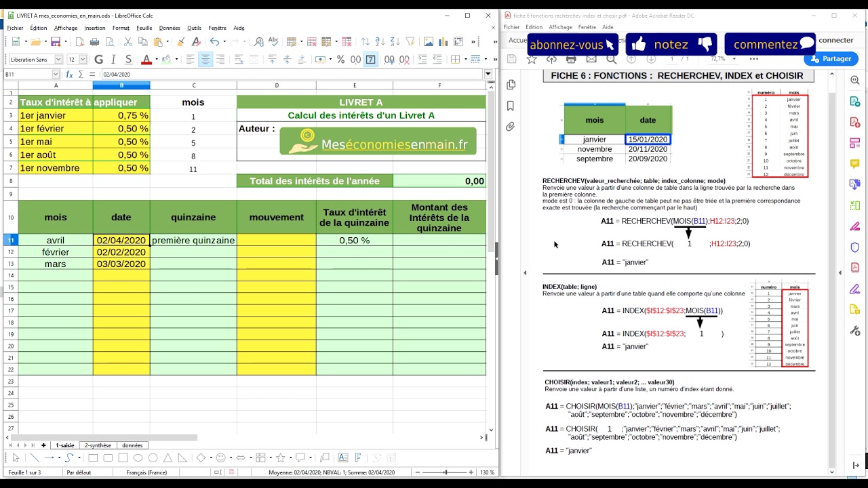Choose the Rectangle shape in the drawing toolbar

point(93,457)
